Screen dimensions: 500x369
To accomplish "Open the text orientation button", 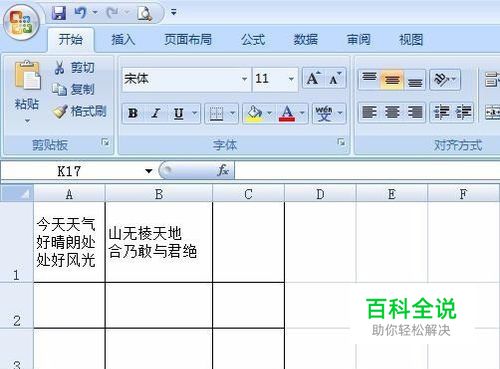I will point(445,79).
